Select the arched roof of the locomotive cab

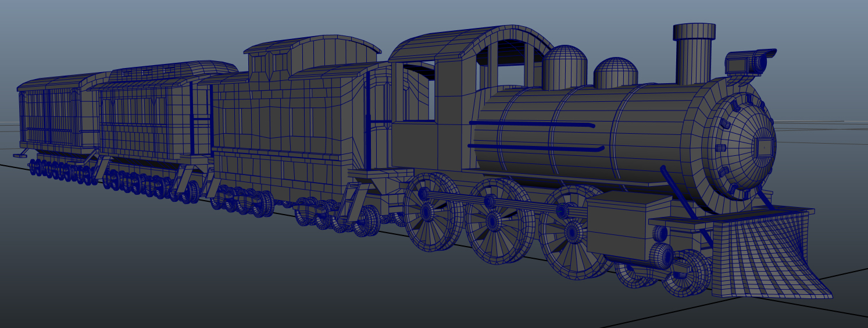coord(471,42)
